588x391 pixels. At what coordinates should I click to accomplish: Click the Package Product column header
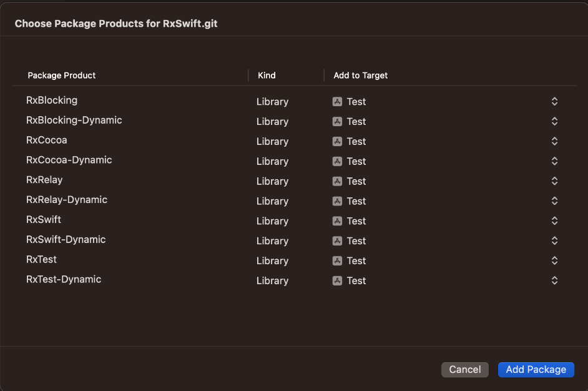pyautogui.click(x=62, y=76)
